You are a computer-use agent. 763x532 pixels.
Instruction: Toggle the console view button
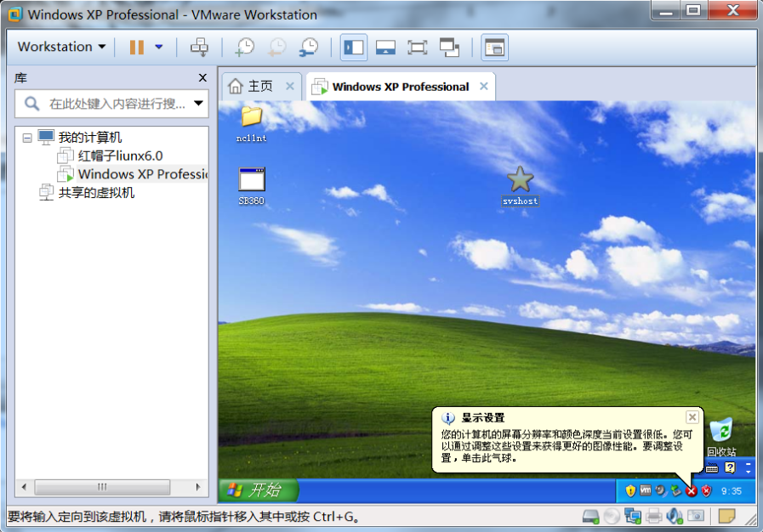click(x=494, y=48)
